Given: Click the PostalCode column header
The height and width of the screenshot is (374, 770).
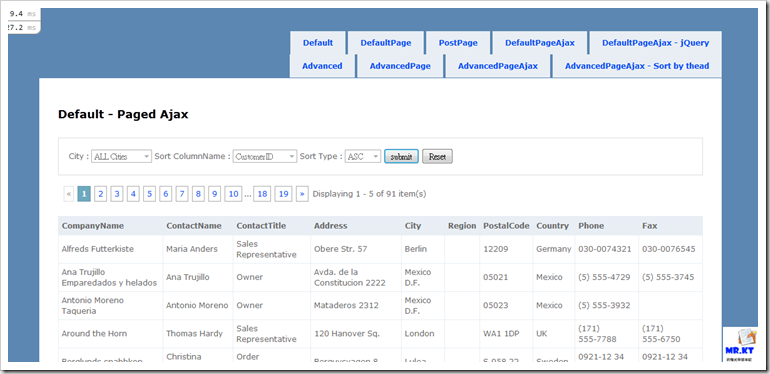Looking at the screenshot, I should coord(506,226).
